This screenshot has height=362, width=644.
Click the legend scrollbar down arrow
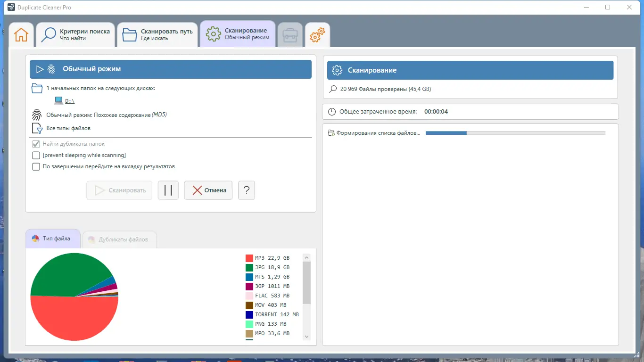click(307, 337)
